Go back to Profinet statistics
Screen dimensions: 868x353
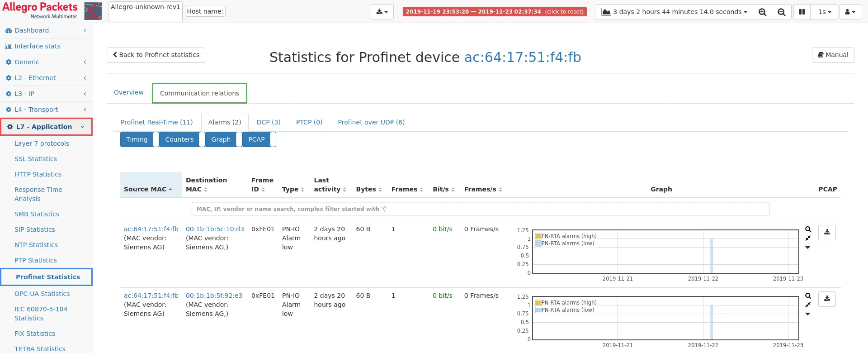[x=156, y=55]
